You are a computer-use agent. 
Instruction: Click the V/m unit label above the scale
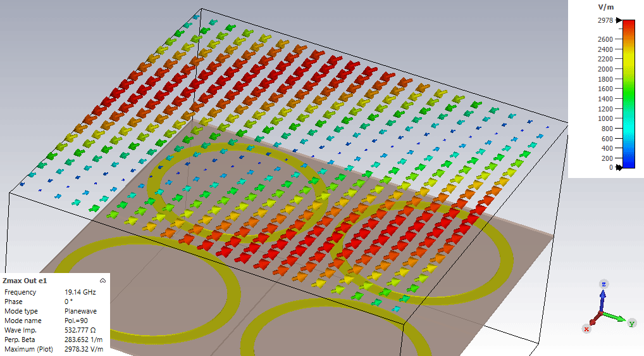coord(606,7)
